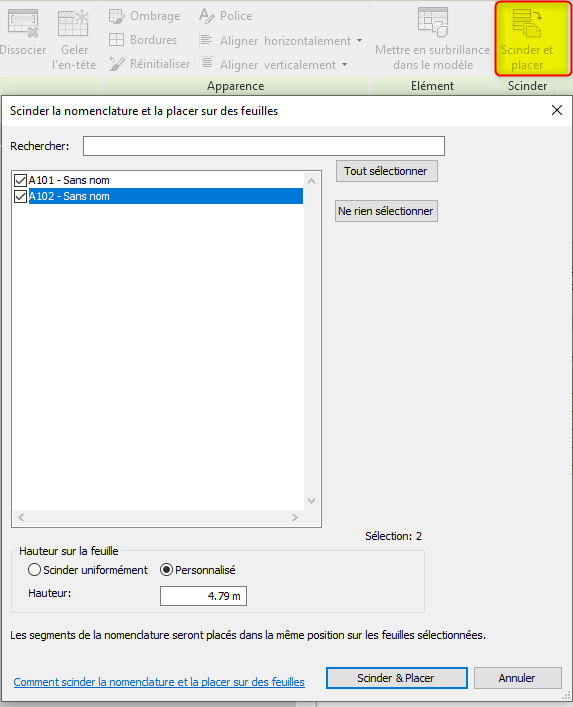Click the Scinder & Placer button
Image resolution: width=573 pixels, height=707 pixels.
pos(396,678)
